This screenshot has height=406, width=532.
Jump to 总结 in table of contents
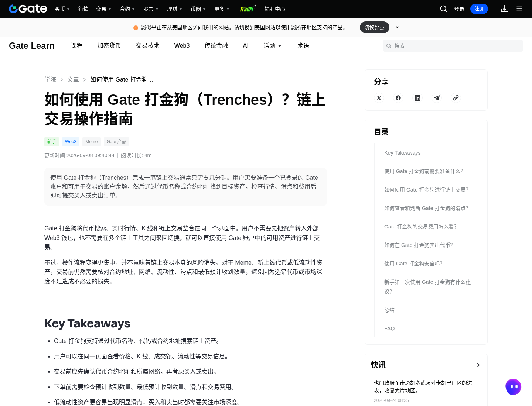pyautogui.click(x=389, y=310)
